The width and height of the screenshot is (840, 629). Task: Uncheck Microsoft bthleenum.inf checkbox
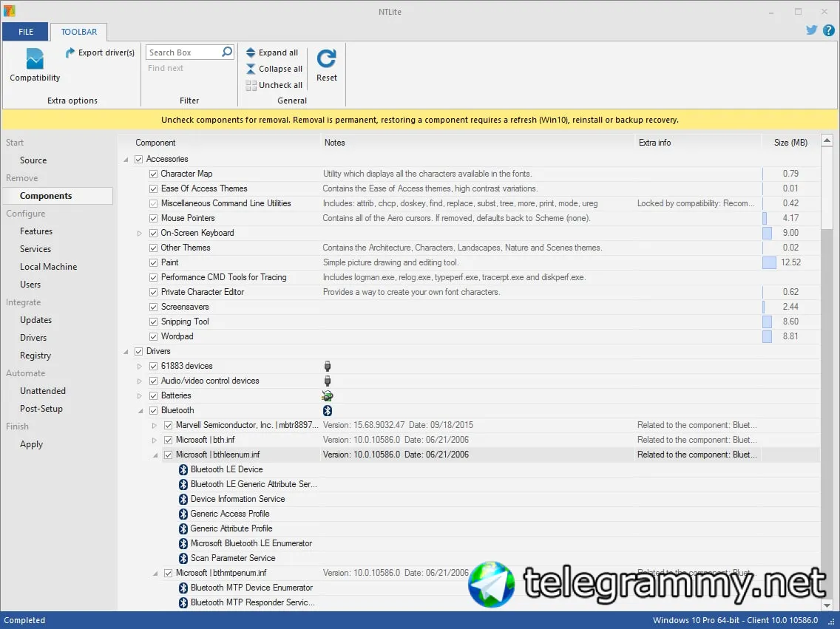tap(168, 455)
